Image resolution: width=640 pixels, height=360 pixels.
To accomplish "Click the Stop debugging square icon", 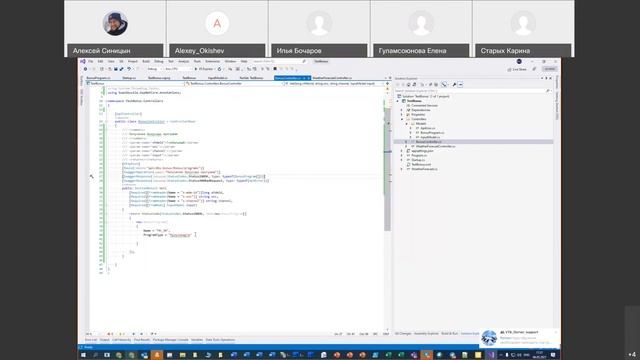I will pos(275,69).
